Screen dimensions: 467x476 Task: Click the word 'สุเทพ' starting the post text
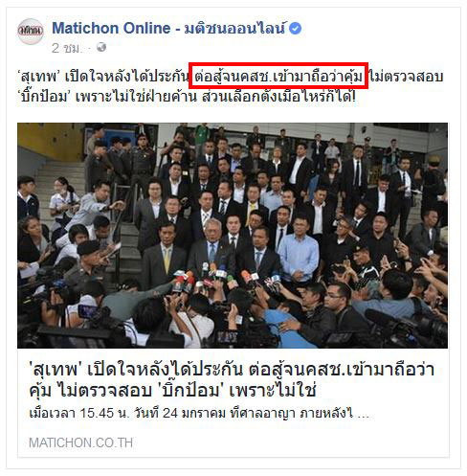point(38,77)
